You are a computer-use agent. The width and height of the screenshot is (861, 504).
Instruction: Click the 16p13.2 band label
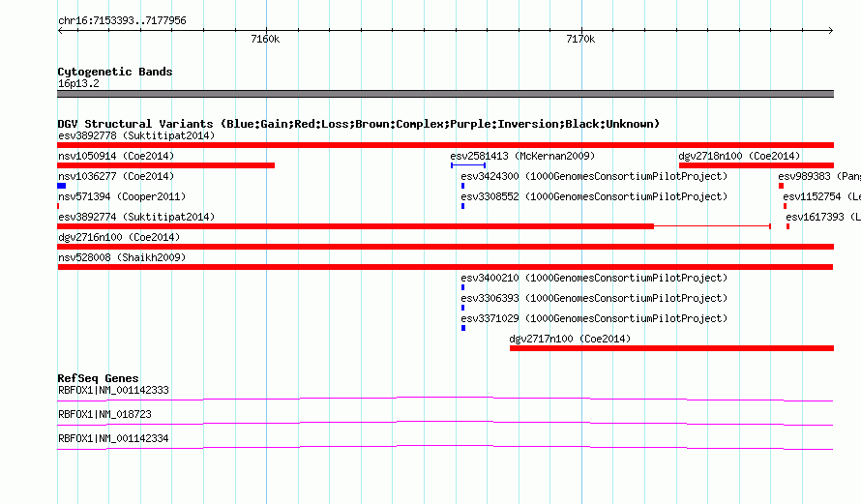click(x=78, y=83)
